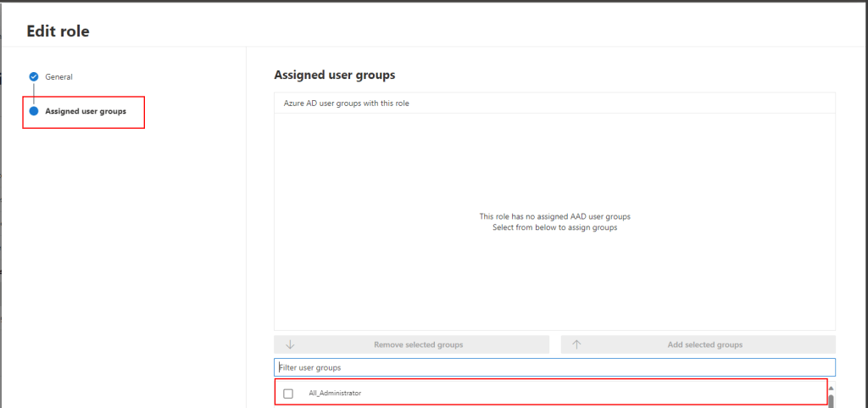Click the 'Select from below to assign groups' text
Viewport: 868px width, 408px height.
point(554,227)
